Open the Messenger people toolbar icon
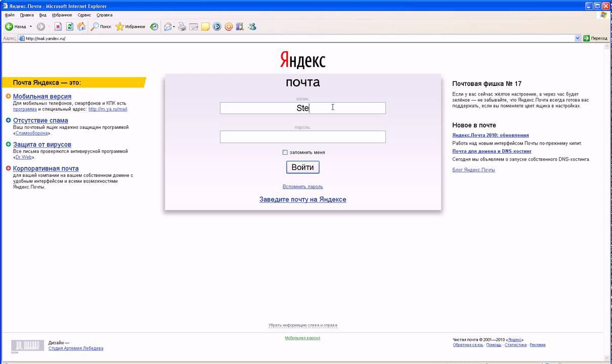612x364 pixels. point(252,27)
